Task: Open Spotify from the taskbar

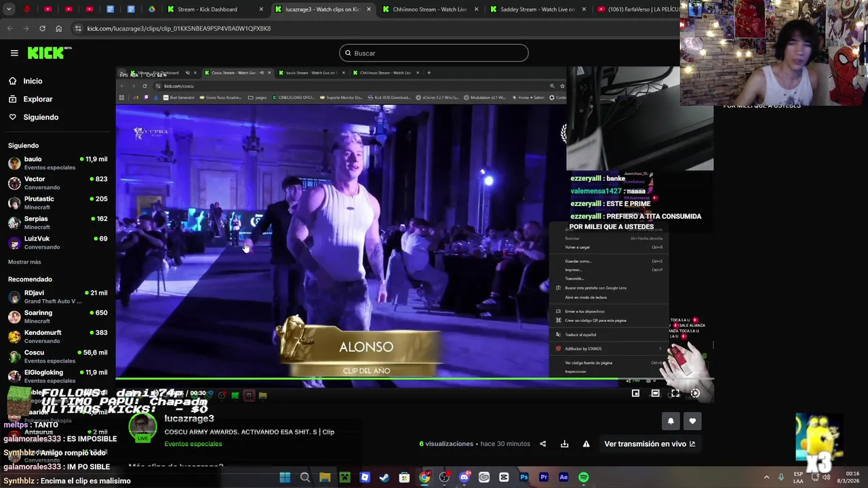Action: point(583,477)
